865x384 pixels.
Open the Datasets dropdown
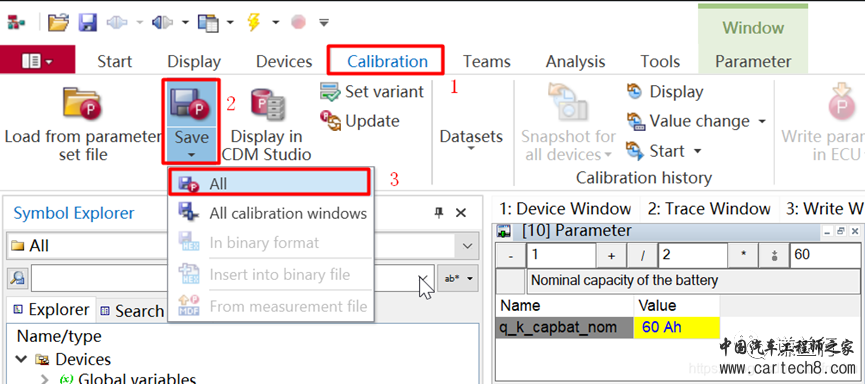click(x=471, y=140)
